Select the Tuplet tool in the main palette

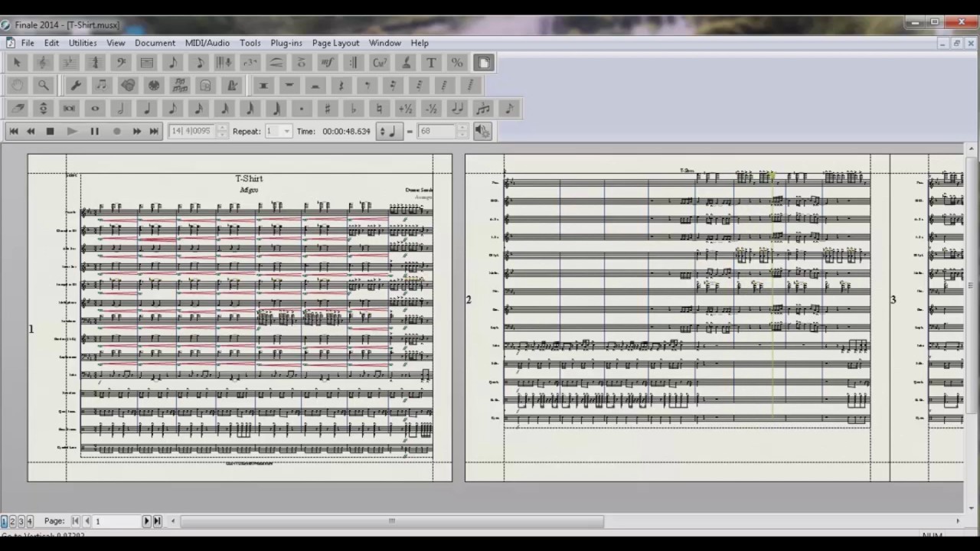pyautogui.click(x=250, y=63)
